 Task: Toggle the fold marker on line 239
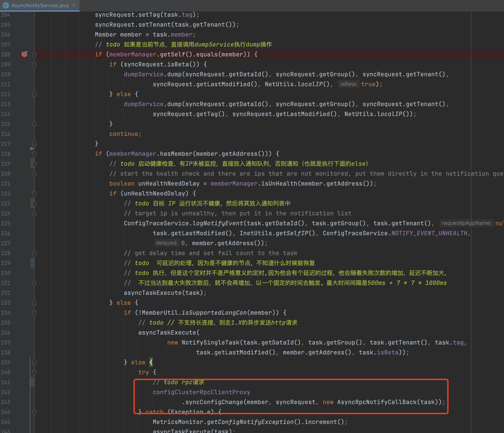[x=34, y=362]
